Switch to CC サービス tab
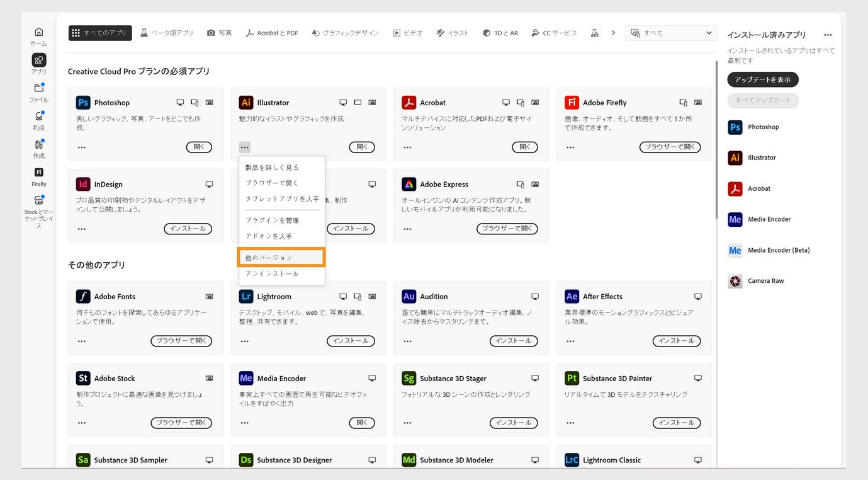Image resolution: width=868 pixels, height=480 pixels. [554, 33]
